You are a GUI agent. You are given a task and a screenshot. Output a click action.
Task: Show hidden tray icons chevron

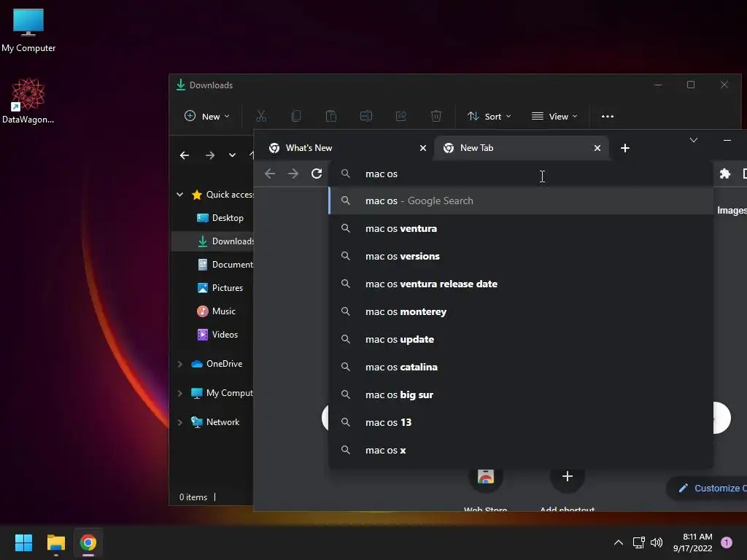pos(619,542)
